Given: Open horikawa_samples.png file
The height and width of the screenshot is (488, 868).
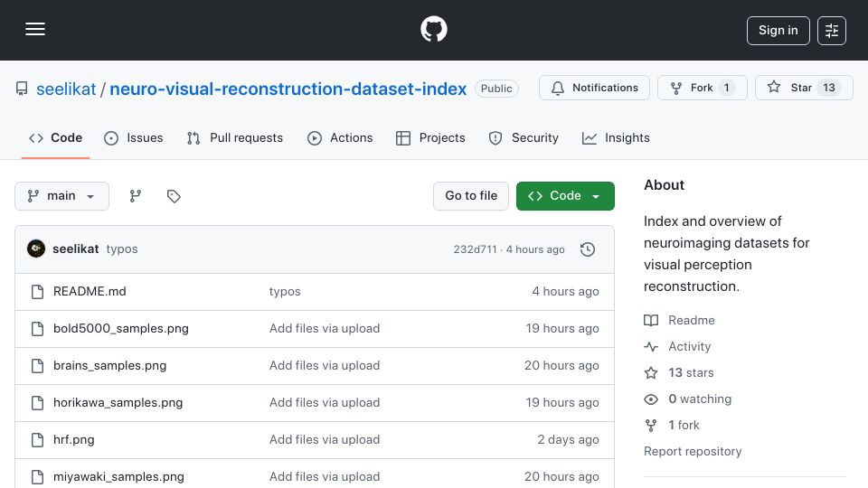Looking at the screenshot, I should (x=118, y=403).
